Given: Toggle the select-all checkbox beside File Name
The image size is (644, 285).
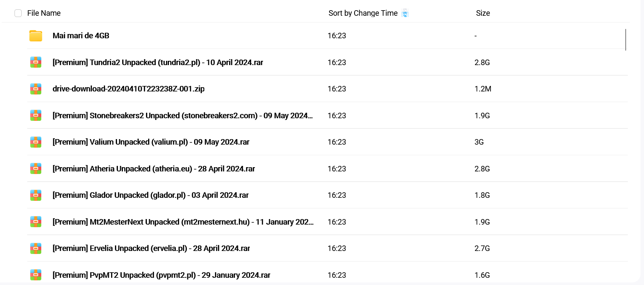Looking at the screenshot, I should click(x=18, y=13).
